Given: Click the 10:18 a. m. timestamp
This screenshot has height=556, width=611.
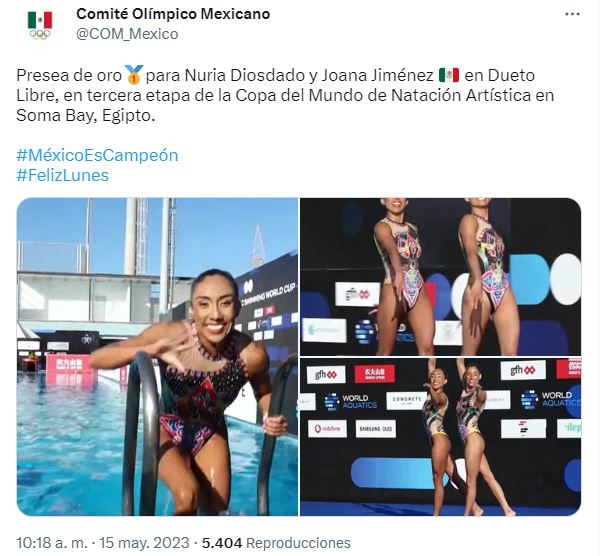Looking at the screenshot, I should [x=52, y=543].
